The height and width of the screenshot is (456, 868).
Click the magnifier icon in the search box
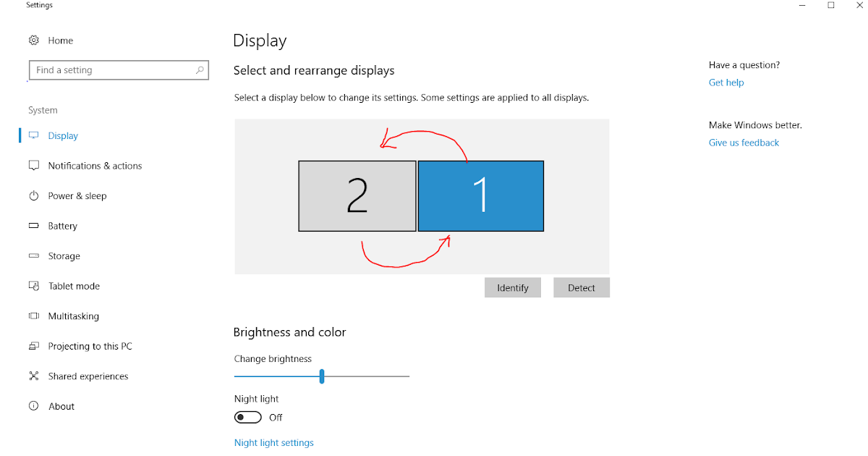pos(199,69)
